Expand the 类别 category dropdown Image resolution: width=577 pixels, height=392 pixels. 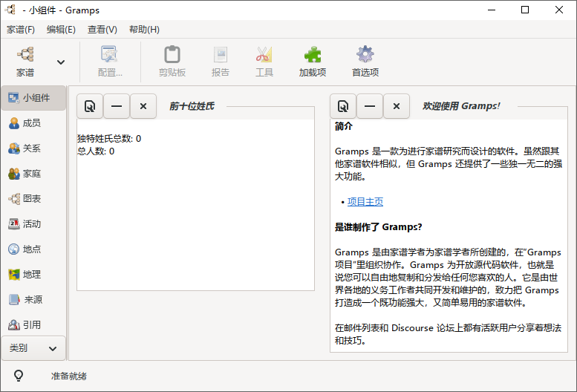(33, 348)
